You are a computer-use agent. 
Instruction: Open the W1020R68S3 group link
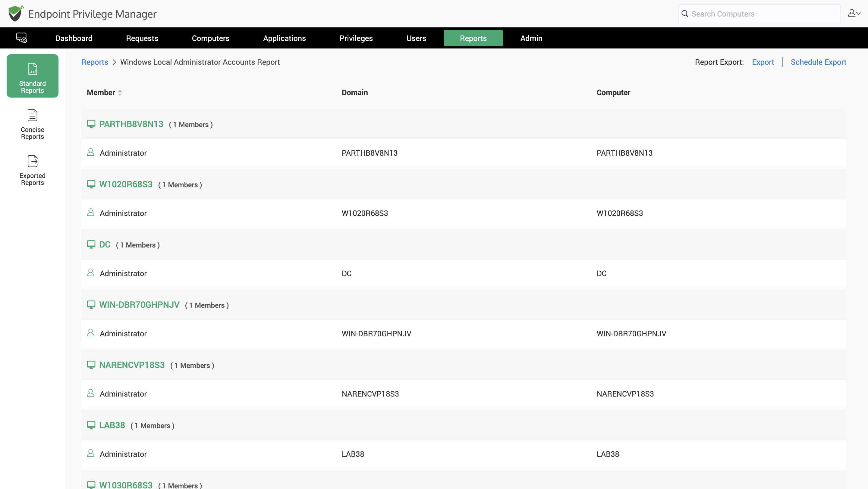126,184
